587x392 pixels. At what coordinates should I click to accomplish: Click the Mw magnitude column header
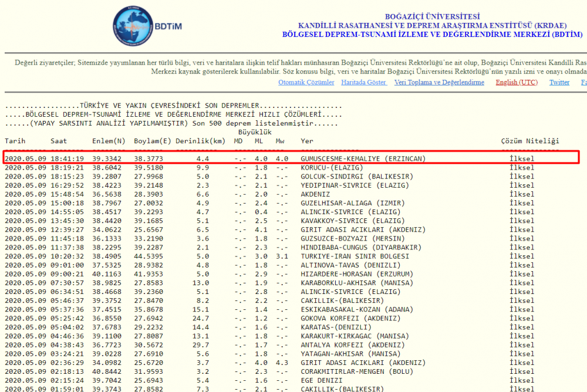coord(281,141)
